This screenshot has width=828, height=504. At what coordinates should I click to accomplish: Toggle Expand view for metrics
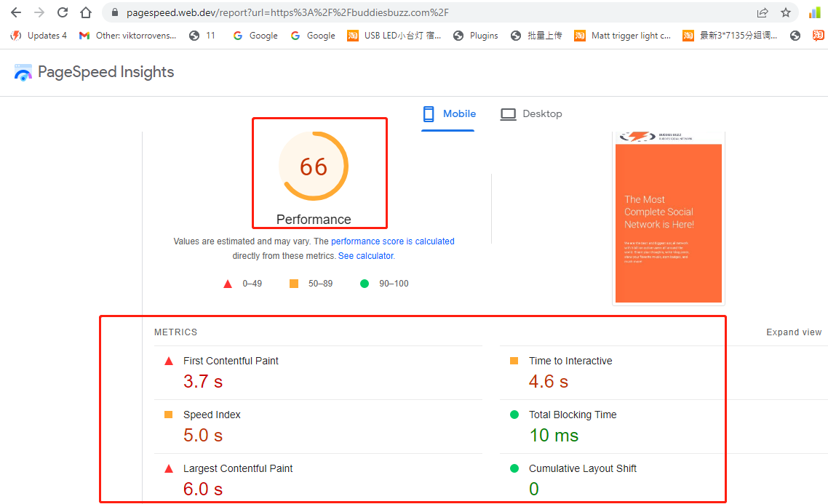[x=793, y=332]
